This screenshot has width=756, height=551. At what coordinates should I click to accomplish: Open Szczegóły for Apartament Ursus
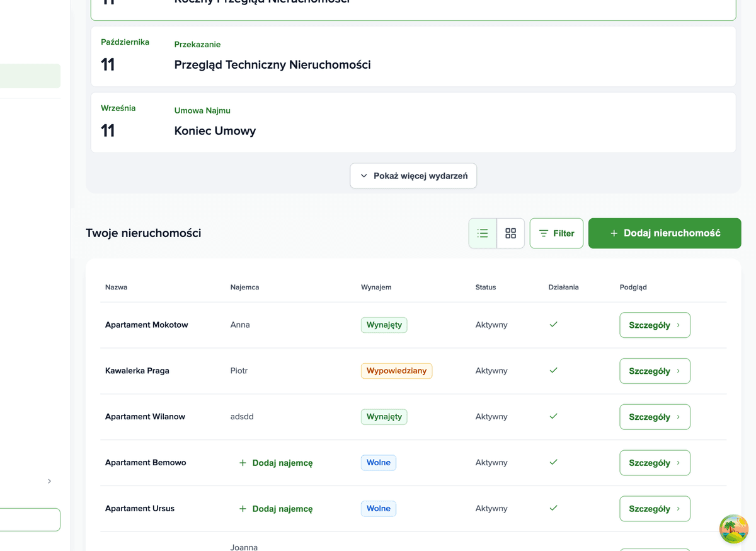655,509
